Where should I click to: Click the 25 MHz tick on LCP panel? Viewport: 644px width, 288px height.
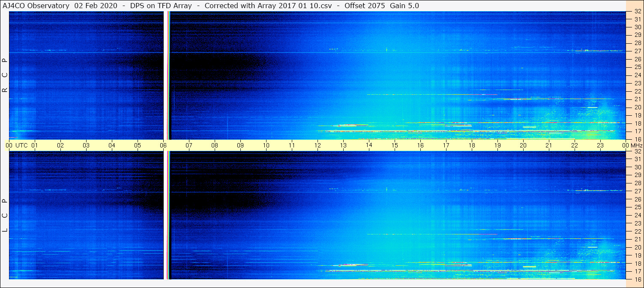pyautogui.click(x=637, y=207)
